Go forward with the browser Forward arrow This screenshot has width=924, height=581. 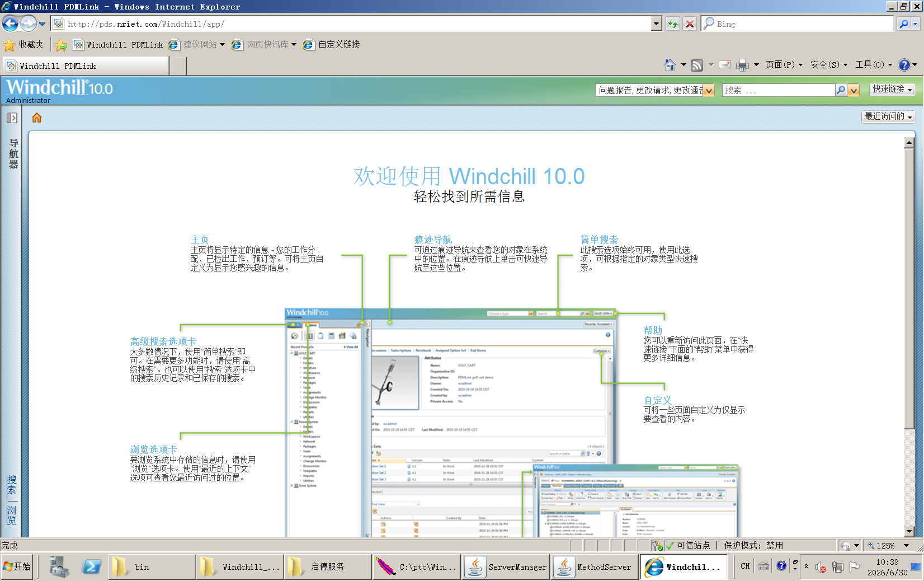pyautogui.click(x=28, y=24)
